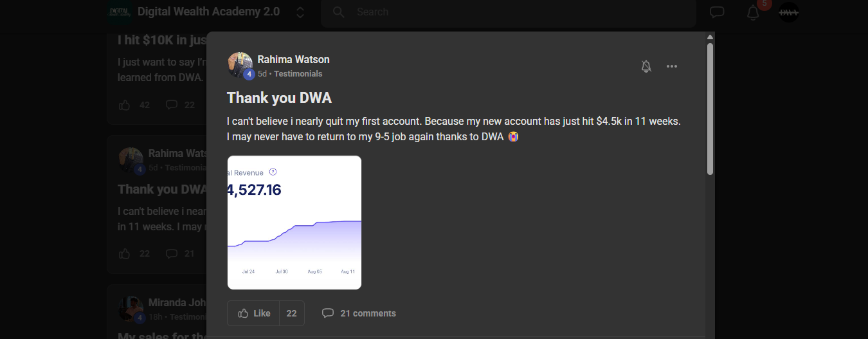Expand the community switcher chevrons
This screenshot has height=339, width=868.
tap(300, 12)
